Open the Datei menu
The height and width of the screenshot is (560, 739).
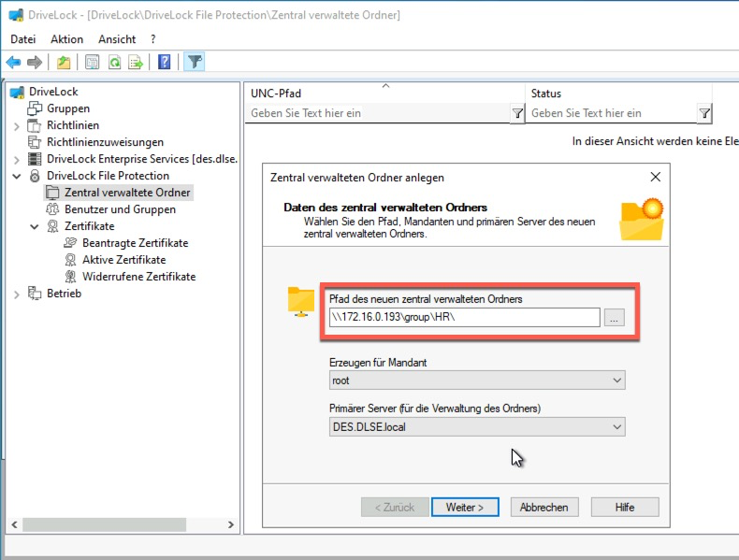tap(23, 39)
